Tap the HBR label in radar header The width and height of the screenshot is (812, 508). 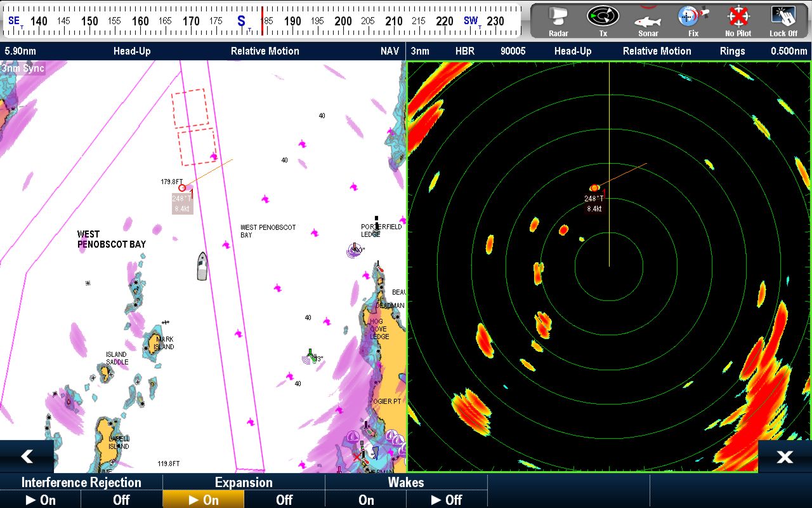point(465,51)
